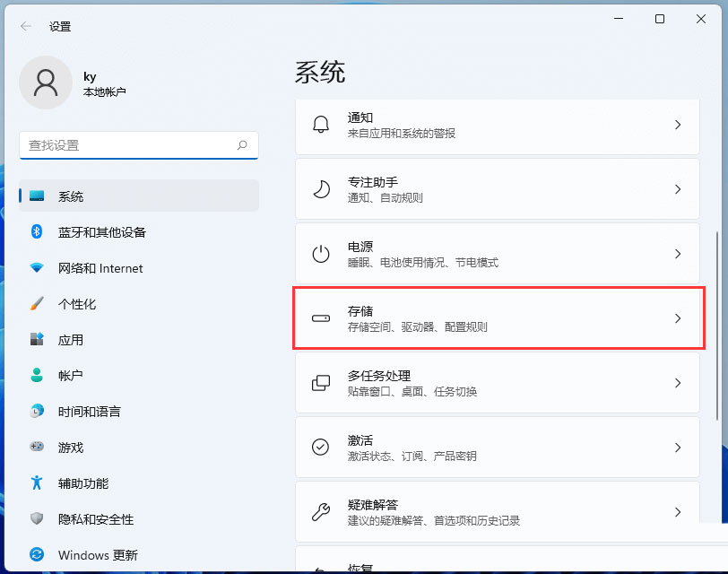This screenshot has width=728, height=574.
Task: Open the 疑难解答 wrench icon
Action: tap(321, 511)
